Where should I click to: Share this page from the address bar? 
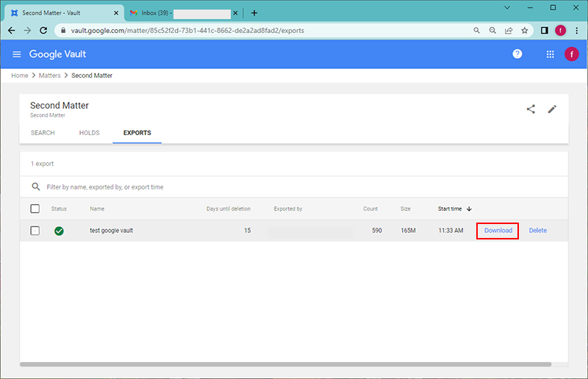(509, 30)
